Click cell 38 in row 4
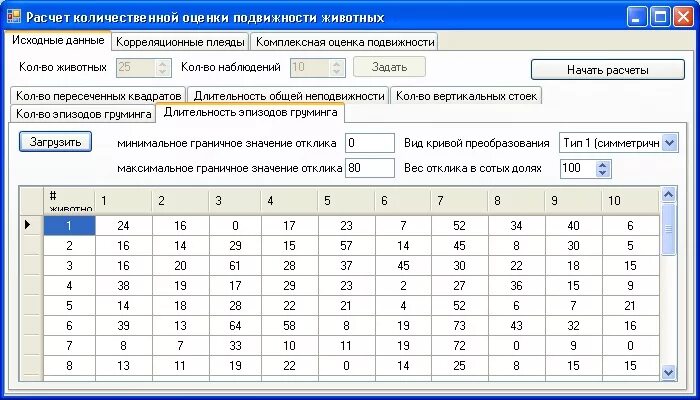700x400 pixels. (124, 286)
